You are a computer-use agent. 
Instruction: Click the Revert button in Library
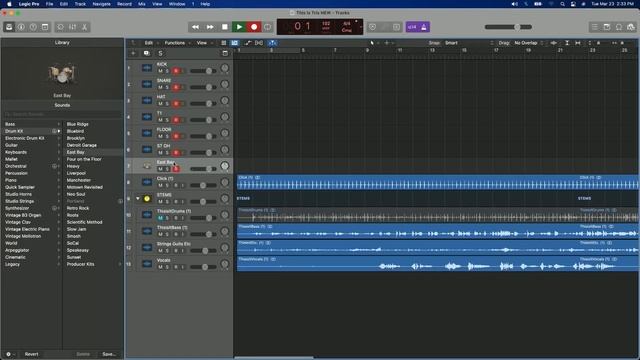tap(31, 354)
